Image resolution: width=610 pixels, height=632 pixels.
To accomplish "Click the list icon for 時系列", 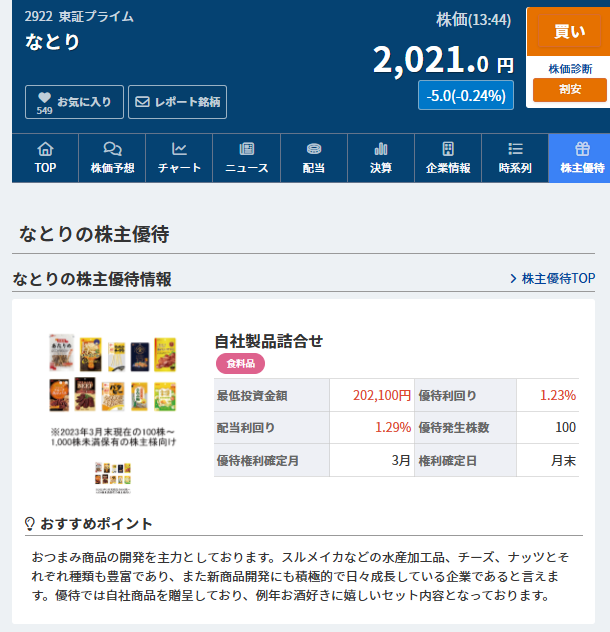I will click(x=515, y=149).
